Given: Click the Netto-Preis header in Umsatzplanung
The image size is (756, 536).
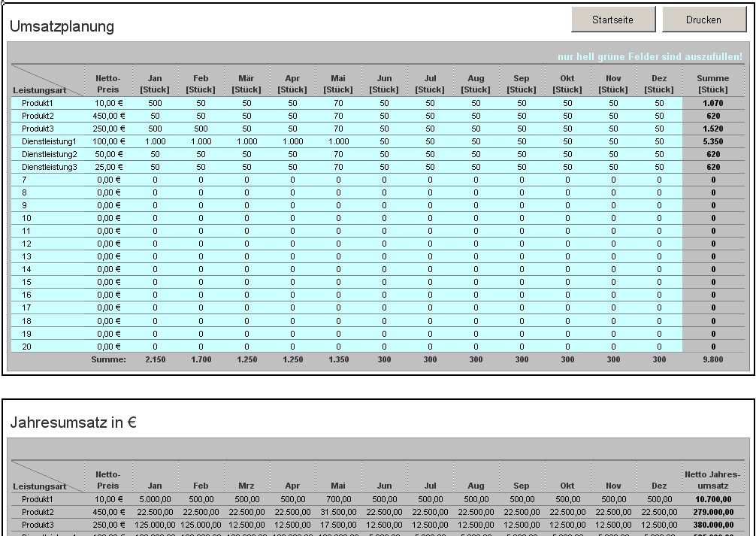Looking at the screenshot, I should pos(108,84).
